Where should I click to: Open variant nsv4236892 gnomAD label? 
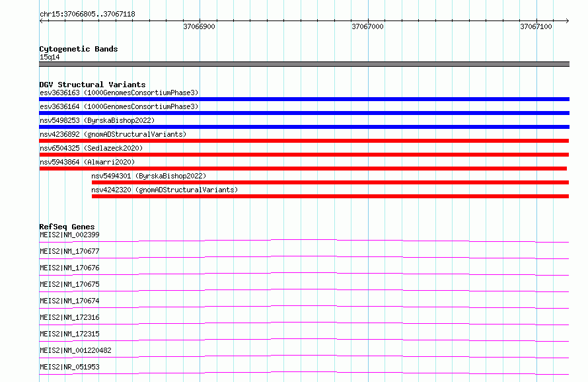(x=113, y=134)
